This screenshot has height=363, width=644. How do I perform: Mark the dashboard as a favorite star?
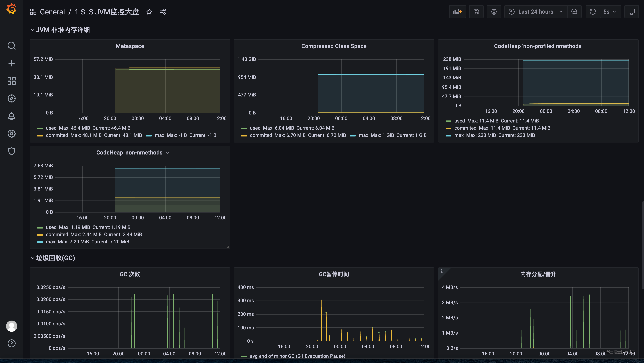[x=149, y=12]
